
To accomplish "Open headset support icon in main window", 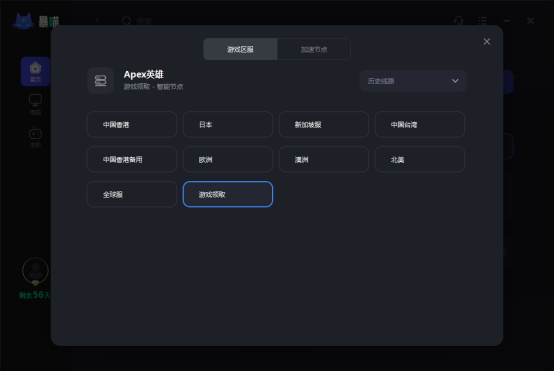I will [459, 21].
